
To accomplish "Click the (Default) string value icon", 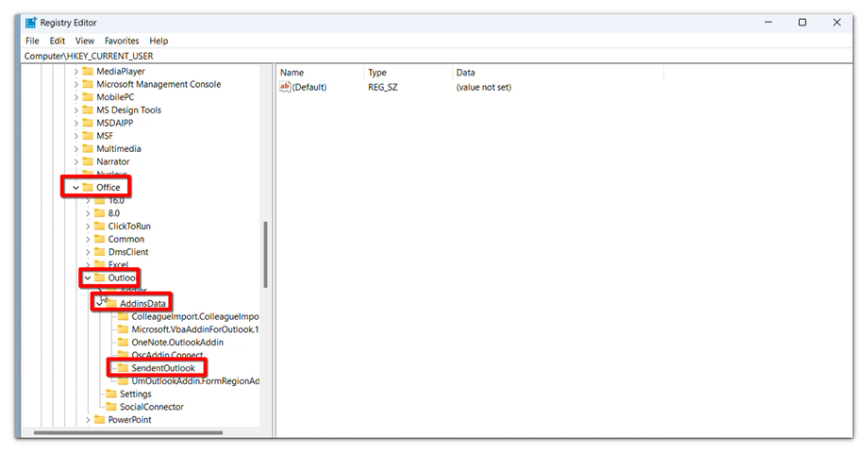I will 285,87.
